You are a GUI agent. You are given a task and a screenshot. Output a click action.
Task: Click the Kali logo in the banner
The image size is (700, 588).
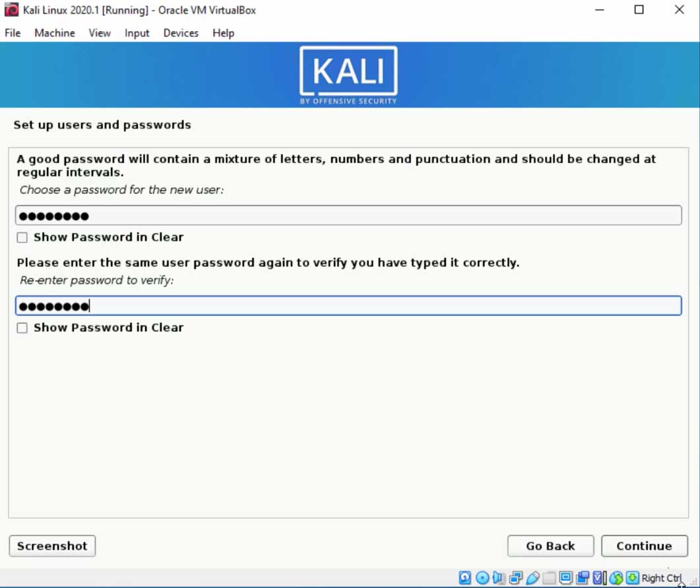click(x=348, y=75)
